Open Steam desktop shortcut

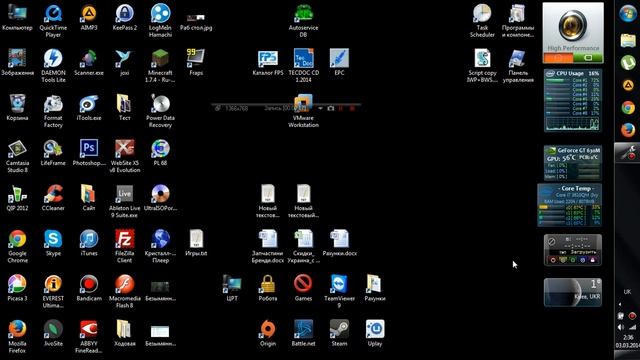coord(339,333)
